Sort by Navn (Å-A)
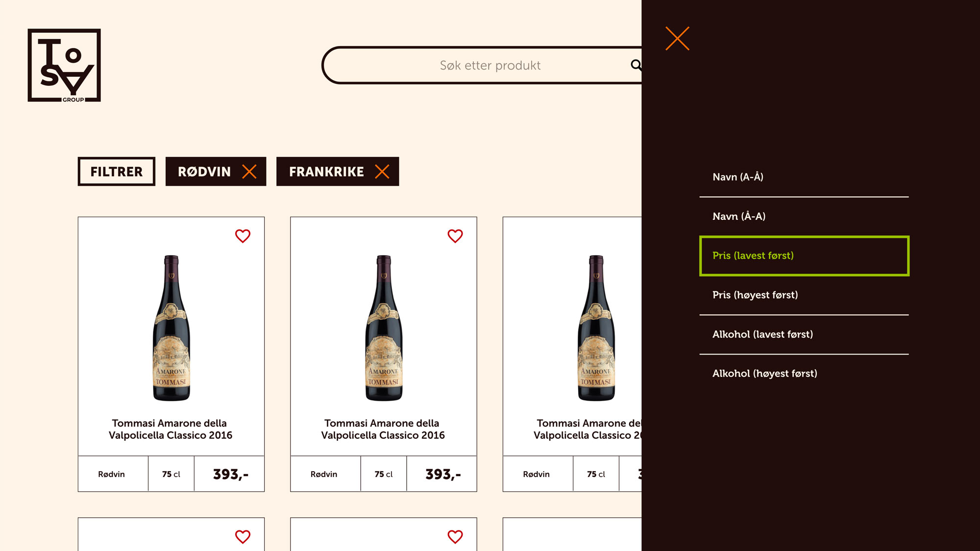Image resolution: width=980 pixels, height=551 pixels. tap(804, 216)
